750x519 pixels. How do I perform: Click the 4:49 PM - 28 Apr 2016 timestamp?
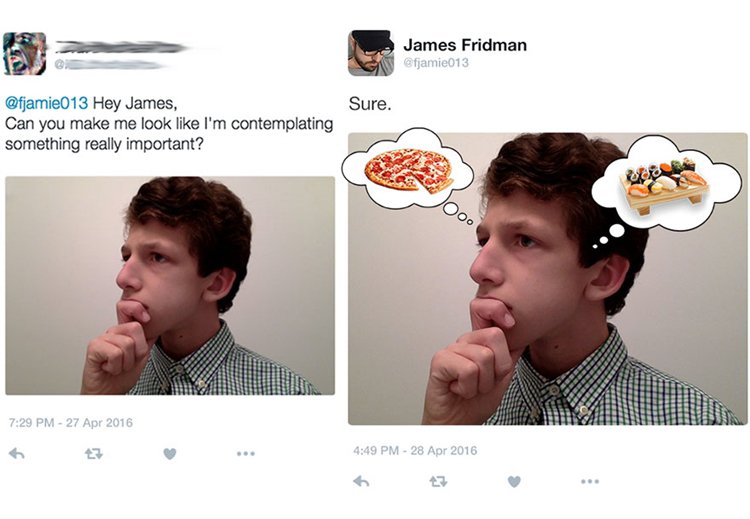pos(415,450)
